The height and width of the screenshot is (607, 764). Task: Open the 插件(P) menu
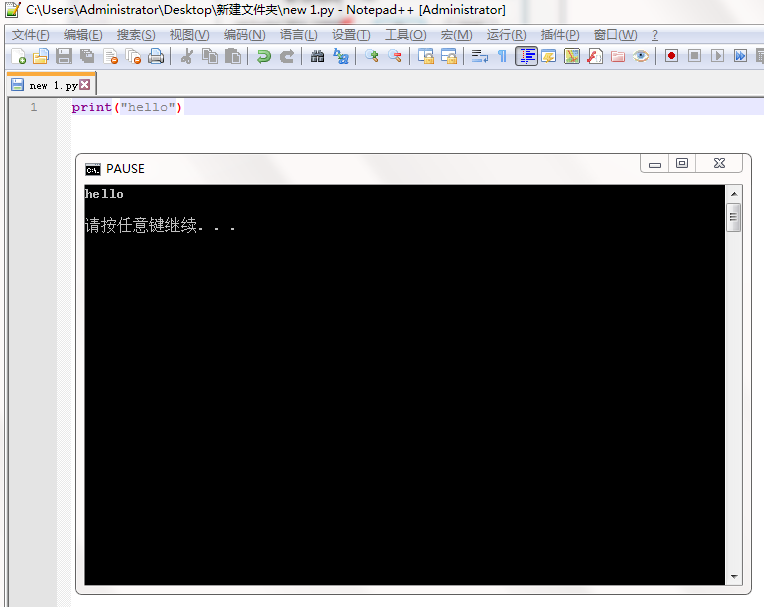[560, 35]
